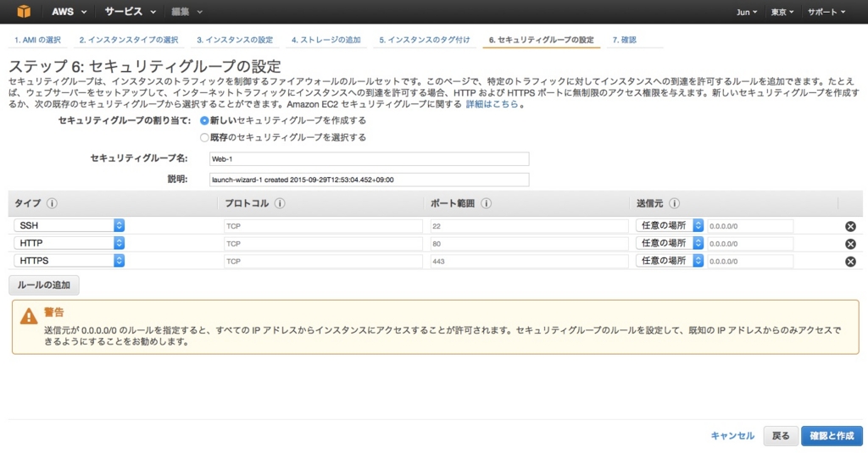Click the キャンセル link

[x=732, y=436]
